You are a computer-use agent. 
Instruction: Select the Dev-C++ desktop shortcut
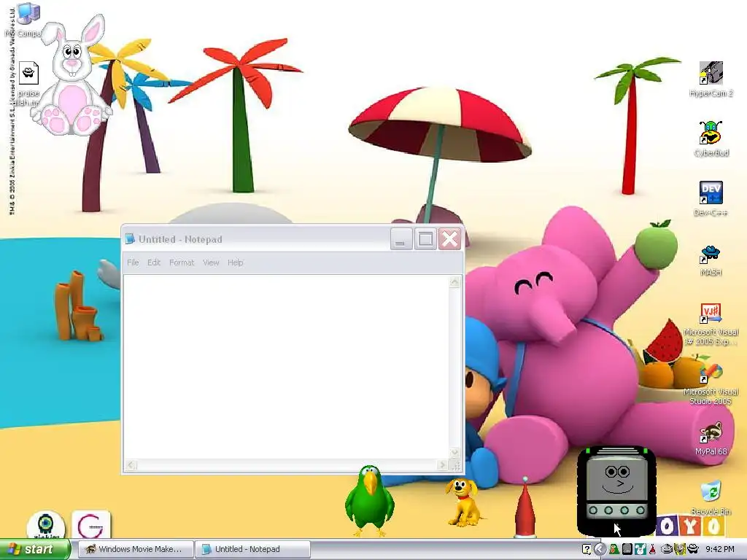coord(711,198)
